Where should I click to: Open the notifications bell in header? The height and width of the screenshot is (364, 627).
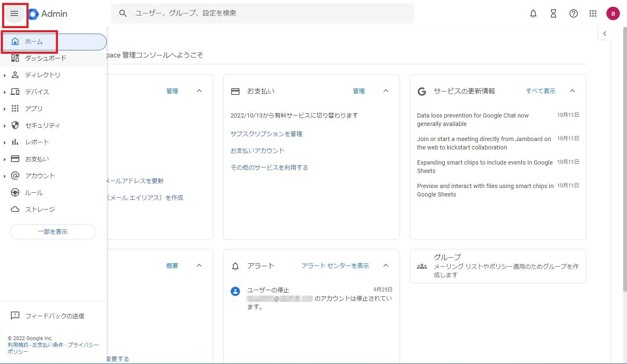pos(533,14)
